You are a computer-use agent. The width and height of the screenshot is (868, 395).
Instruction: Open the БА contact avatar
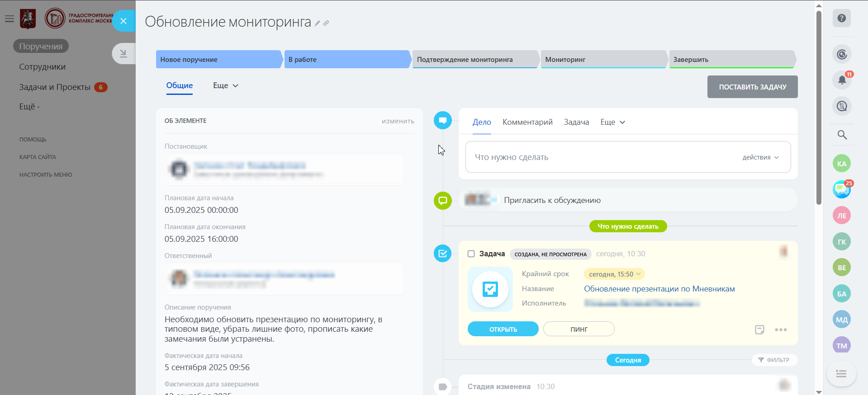pyautogui.click(x=842, y=294)
